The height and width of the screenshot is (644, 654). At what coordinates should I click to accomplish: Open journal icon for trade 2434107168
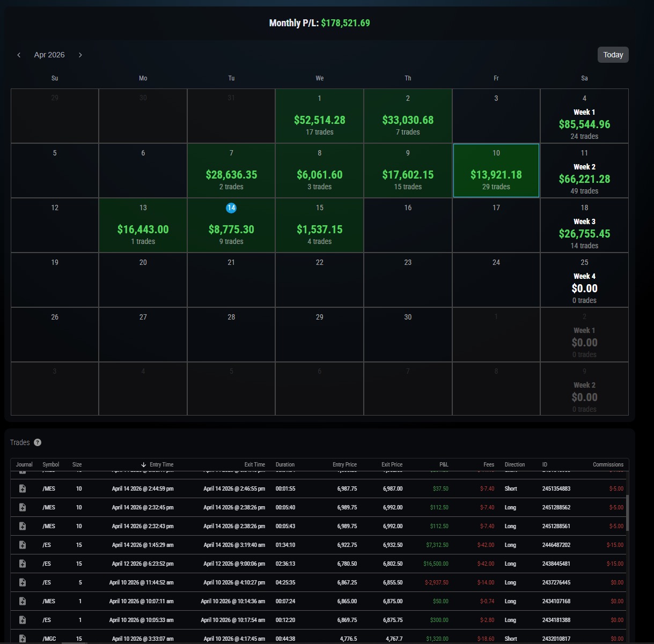click(23, 601)
